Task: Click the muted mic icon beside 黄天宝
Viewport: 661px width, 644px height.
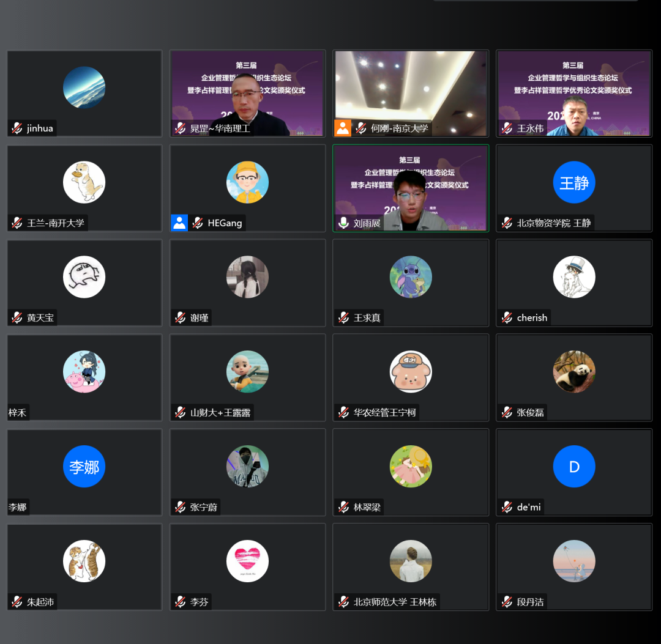Action: click(x=17, y=317)
